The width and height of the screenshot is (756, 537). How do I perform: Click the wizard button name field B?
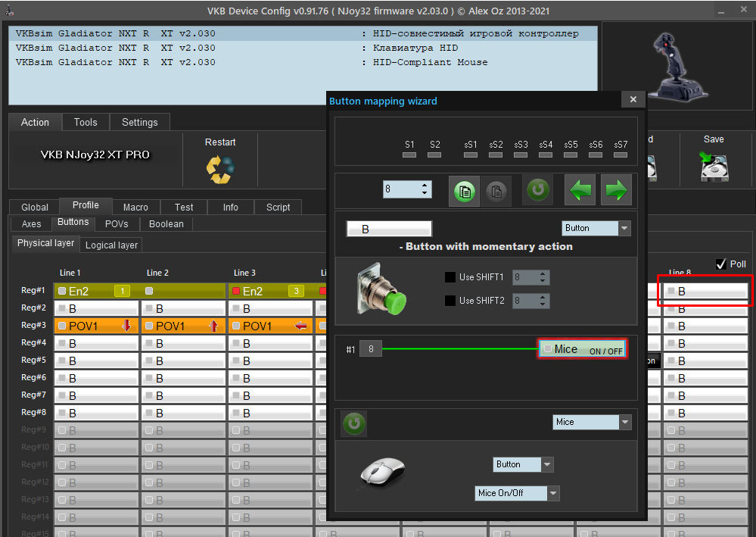click(389, 229)
